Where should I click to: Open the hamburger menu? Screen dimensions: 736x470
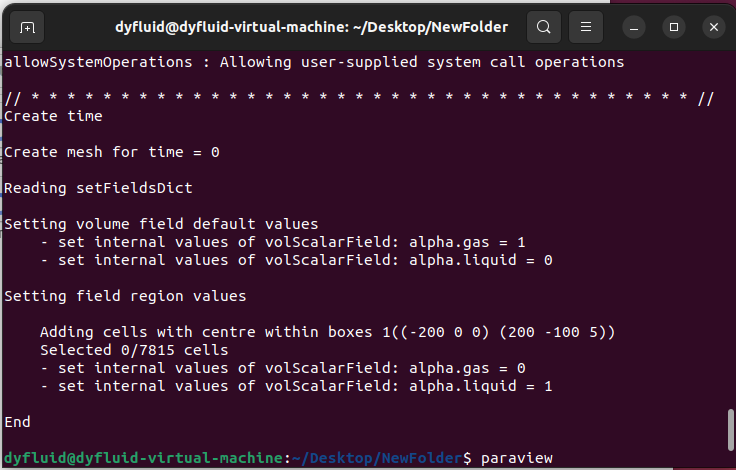(586, 27)
